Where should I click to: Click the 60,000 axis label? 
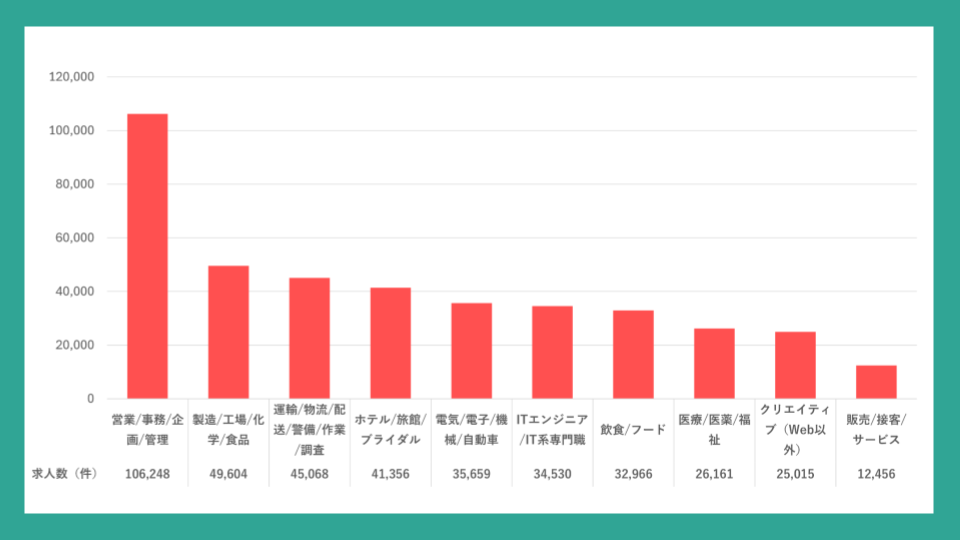(x=75, y=238)
